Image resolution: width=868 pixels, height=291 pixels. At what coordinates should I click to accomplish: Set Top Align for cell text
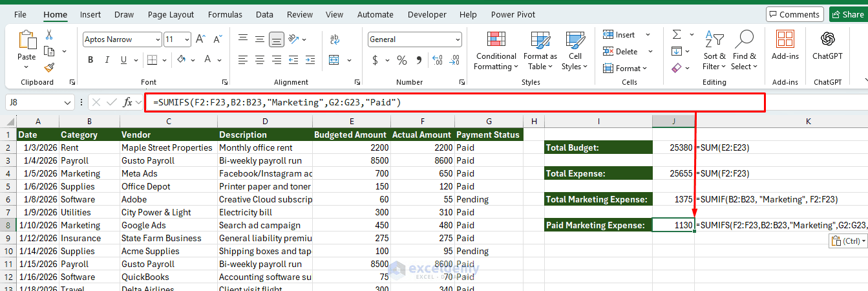click(x=242, y=39)
